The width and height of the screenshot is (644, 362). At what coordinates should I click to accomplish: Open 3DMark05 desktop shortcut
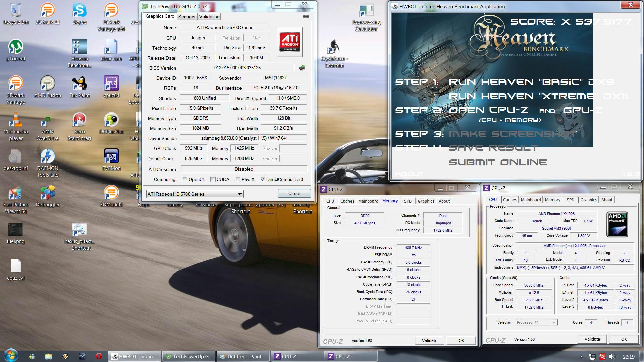pyautogui.click(x=111, y=196)
